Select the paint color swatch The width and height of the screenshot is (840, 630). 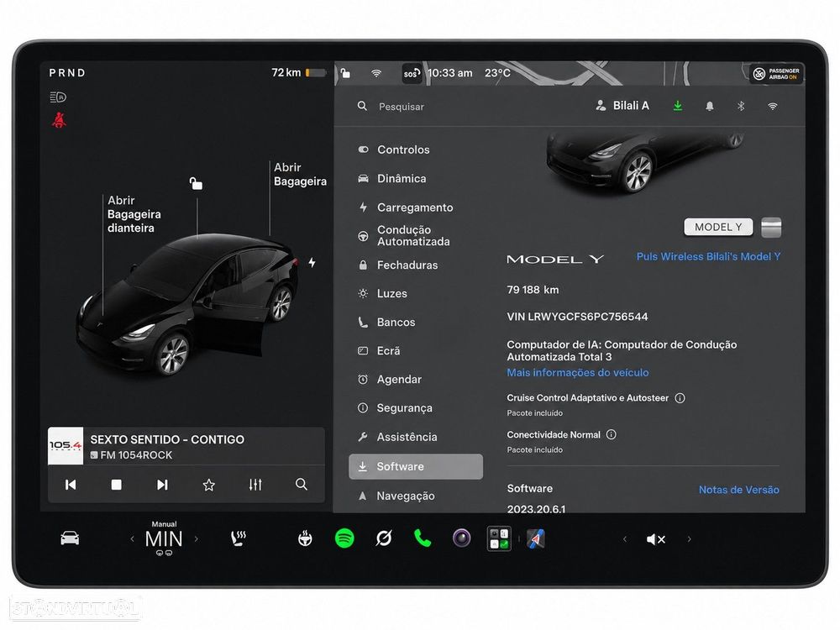point(771,227)
